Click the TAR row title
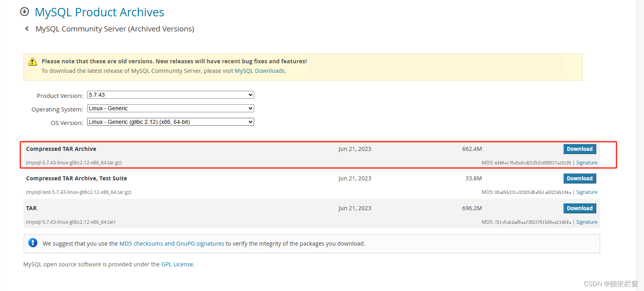The width and height of the screenshot is (644, 291). 31,208
